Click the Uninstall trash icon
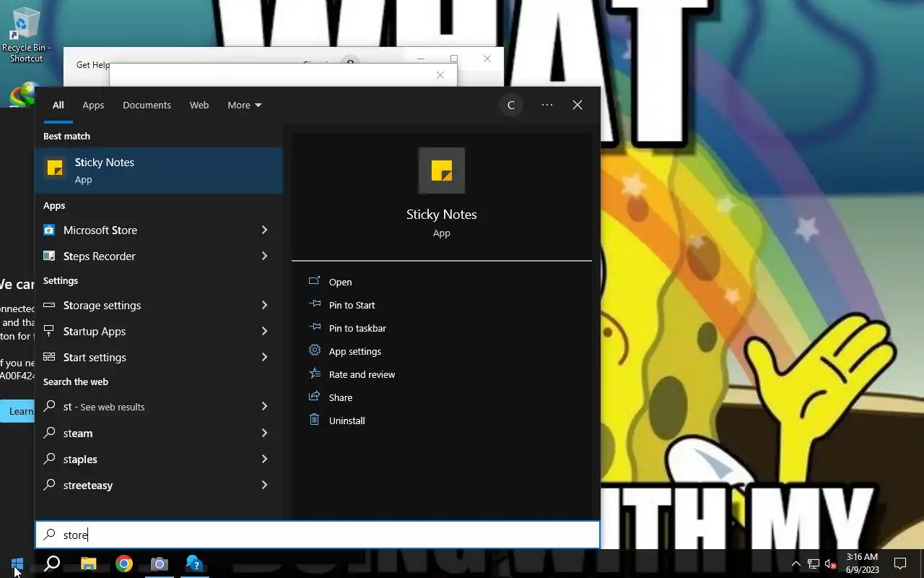The height and width of the screenshot is (578, 924). click(314, 420)
